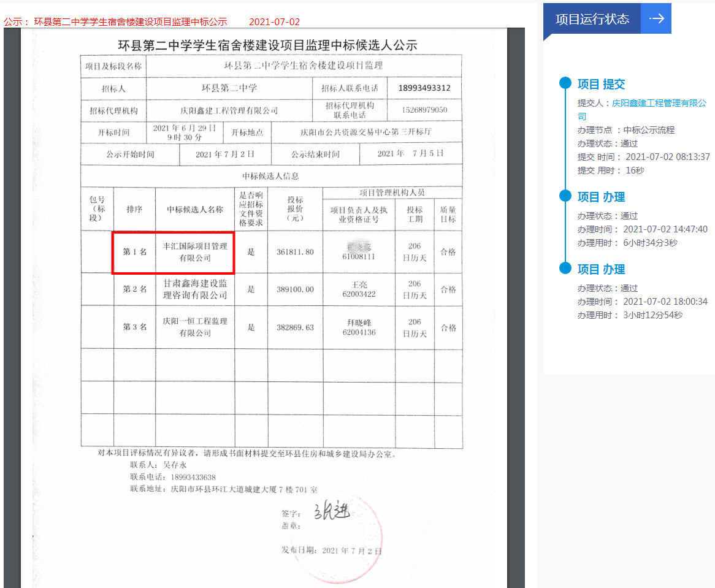Click the 项目 提交 timeline marker dot
715x588 pixels.
click(x=565, y=83)
